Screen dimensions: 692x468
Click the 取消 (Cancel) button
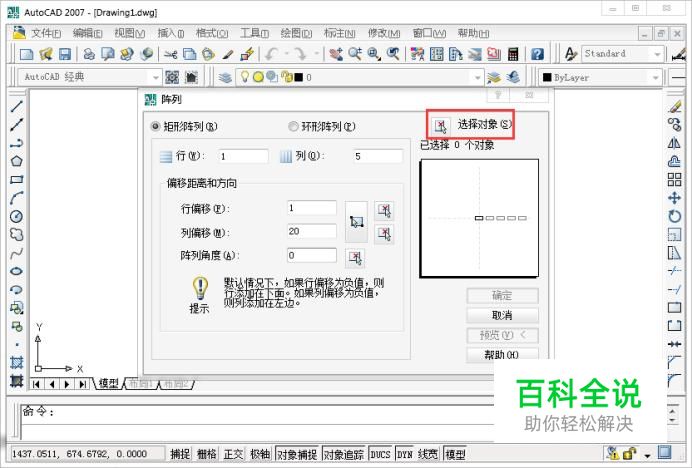point(502,315)
